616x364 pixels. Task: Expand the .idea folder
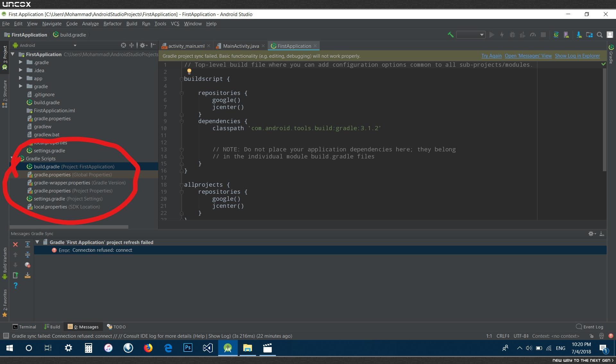coord(21,70)
